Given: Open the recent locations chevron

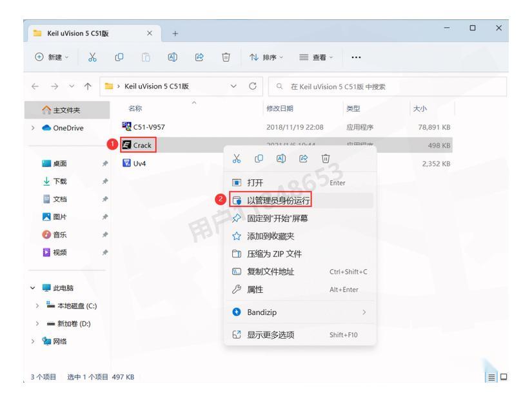Looking at the screenshot, I should pos(72,86).
